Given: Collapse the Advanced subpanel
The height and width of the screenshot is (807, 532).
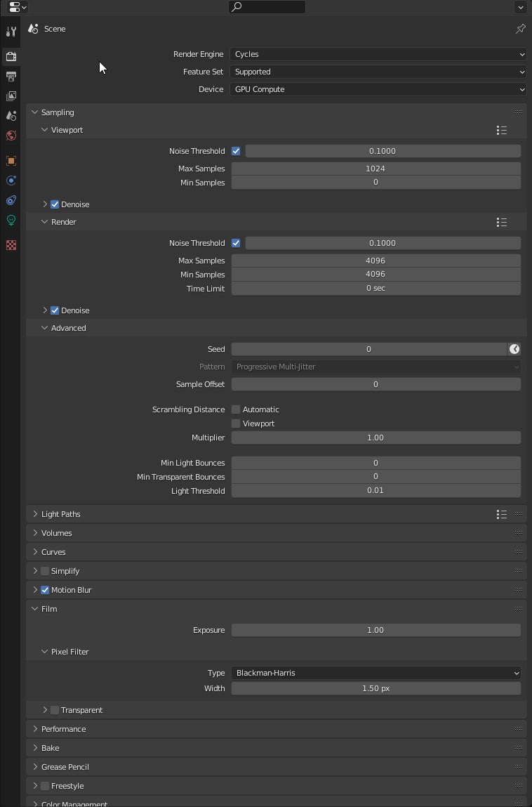Looking at the screenshot, I should [x=45, y=328].
